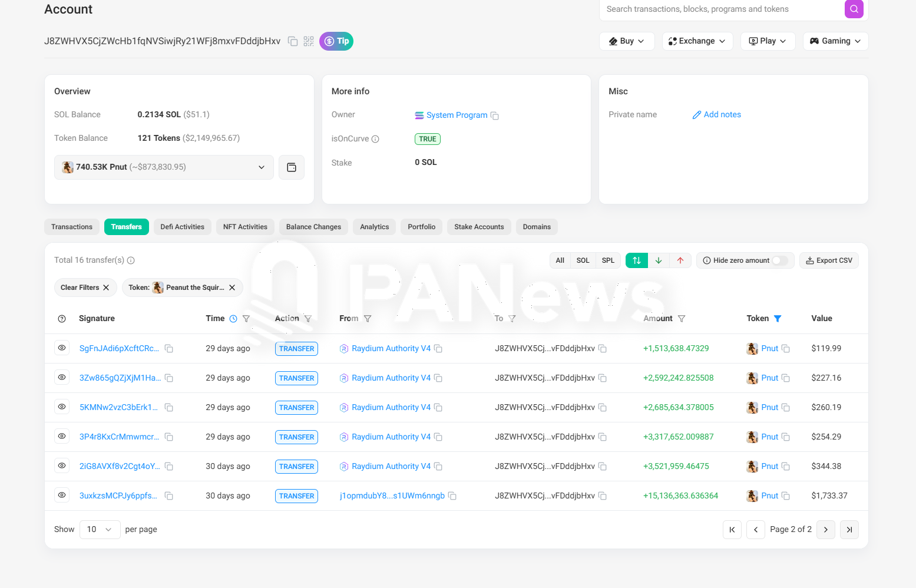This screenshot has width=916, height=588.
Task: Toggle the Hide zero amount switch
Action: [x=780, y=260]
